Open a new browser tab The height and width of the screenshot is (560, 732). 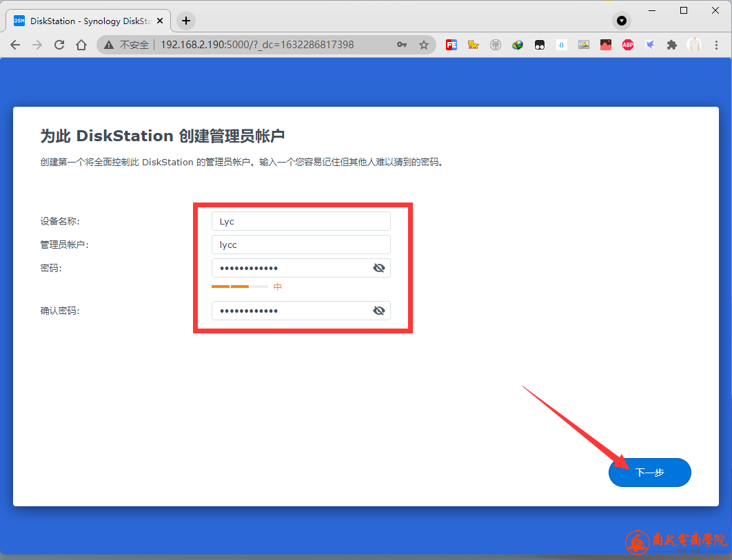[186, 21]
